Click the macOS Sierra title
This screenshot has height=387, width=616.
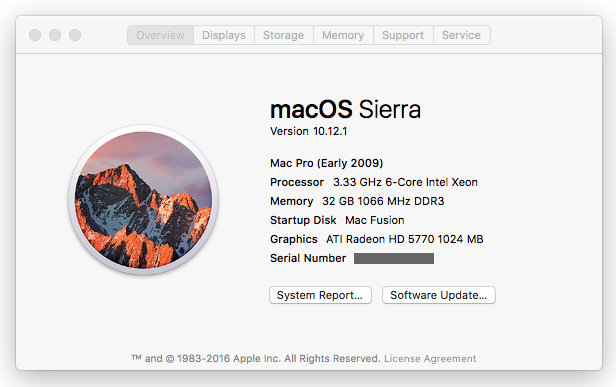(345, 109)
